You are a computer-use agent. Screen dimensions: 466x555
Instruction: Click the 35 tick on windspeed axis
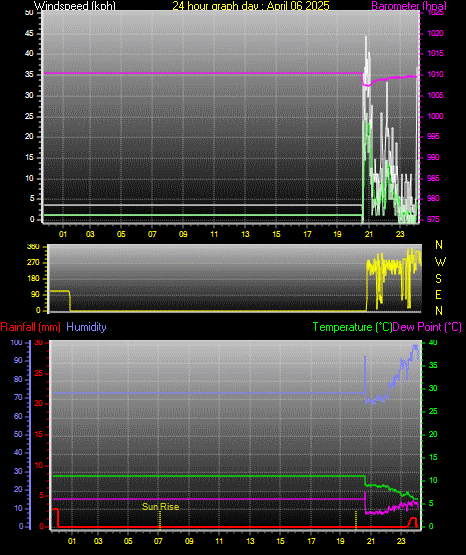(29, 74)
